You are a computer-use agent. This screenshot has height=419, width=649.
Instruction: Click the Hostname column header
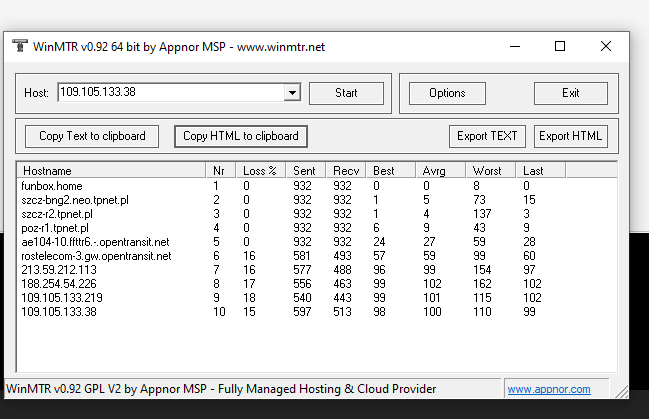click(x=112, y=171)
